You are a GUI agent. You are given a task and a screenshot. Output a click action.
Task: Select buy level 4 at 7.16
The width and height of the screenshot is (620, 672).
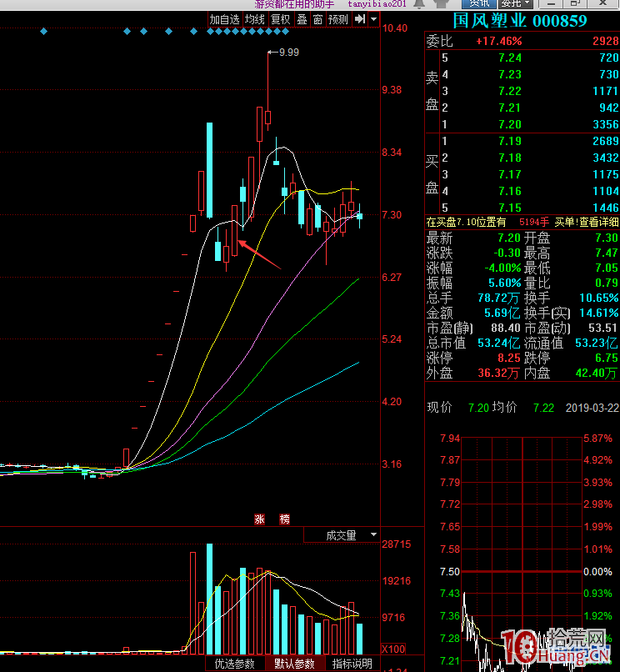[522, 192]
